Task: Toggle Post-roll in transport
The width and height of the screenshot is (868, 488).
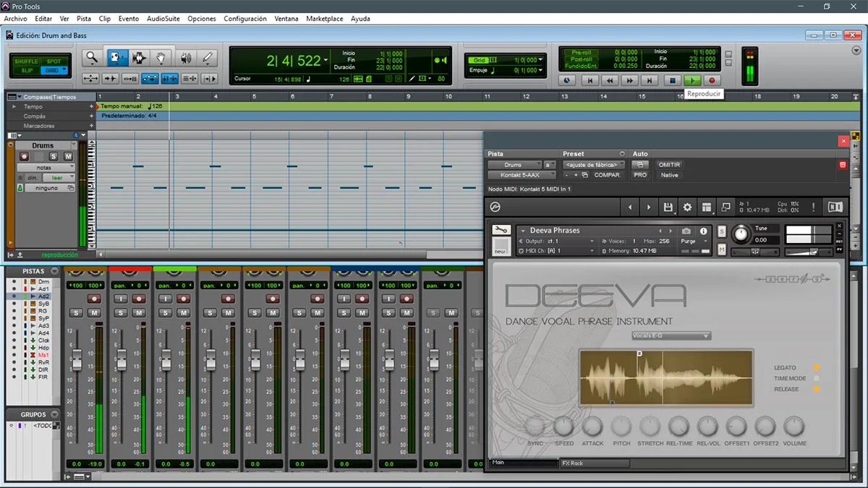Action: [x=582, y=59]
